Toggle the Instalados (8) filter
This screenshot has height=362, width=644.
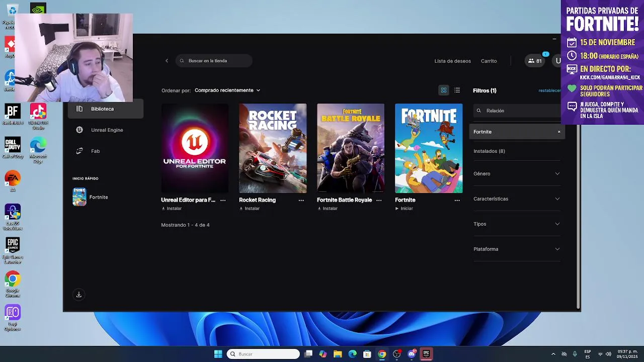coord(489,151)
